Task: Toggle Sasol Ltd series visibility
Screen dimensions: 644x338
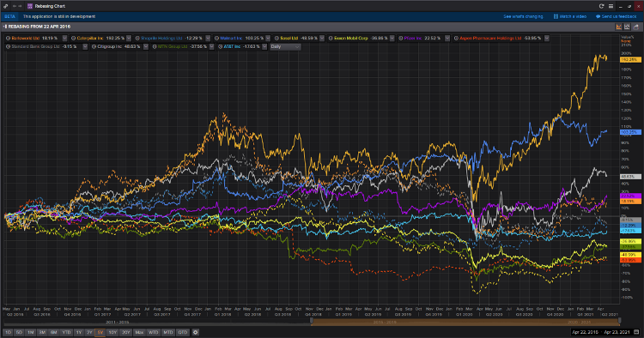Action: pyautogui.click(x=276, y=38)
